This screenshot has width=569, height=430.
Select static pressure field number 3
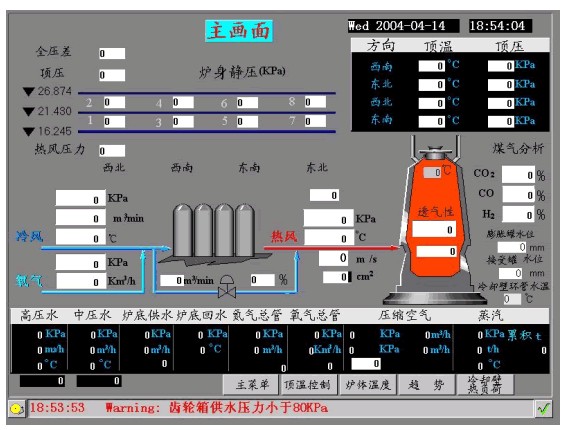pos(183,122)
